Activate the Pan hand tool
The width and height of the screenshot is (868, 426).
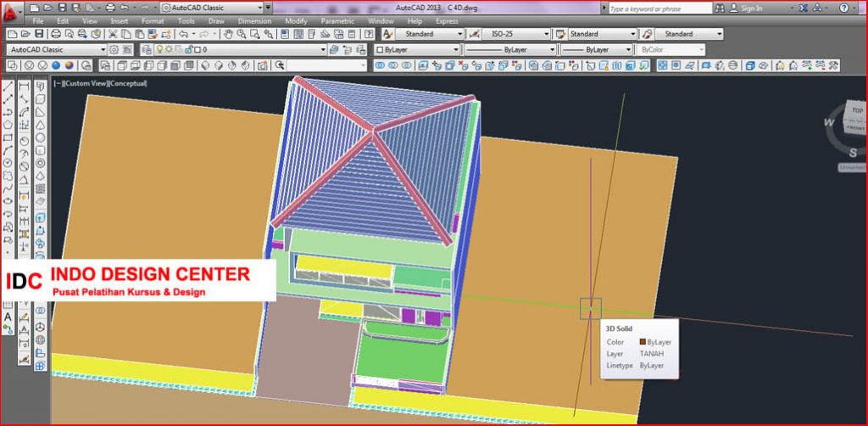(x=229, y=34)
